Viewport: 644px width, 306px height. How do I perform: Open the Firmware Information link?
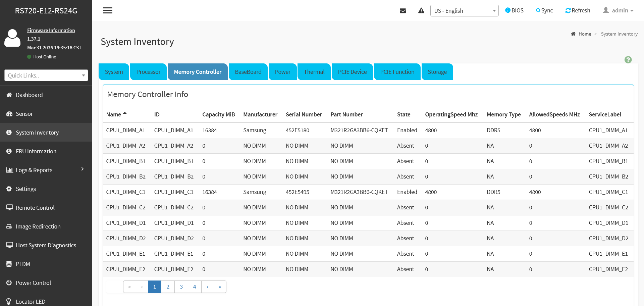click(51, 30)
